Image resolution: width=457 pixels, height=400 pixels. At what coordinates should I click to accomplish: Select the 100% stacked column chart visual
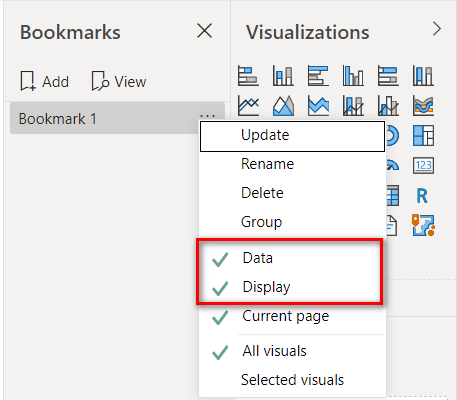423,76
